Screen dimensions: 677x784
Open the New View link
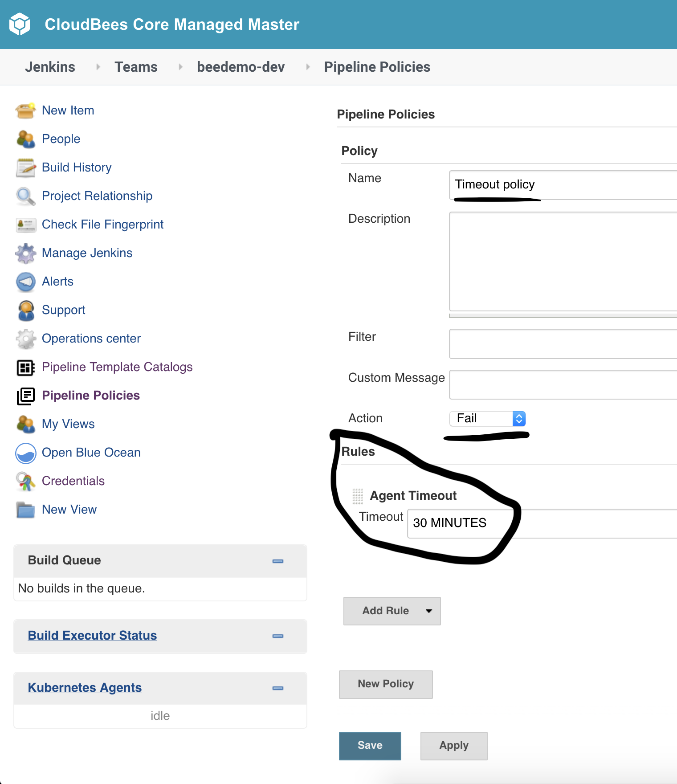69,510
